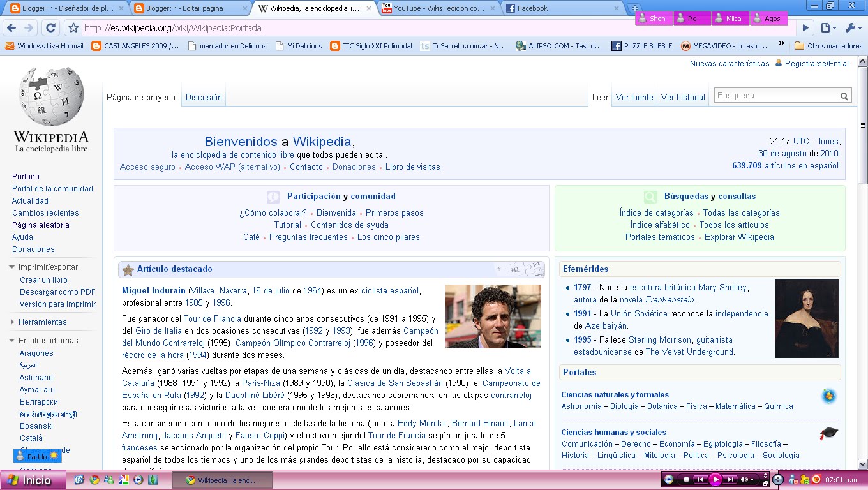Open a new tab with the plus button
This screenshot has width=868, height=490.
pyautogui.click(x=634, y=8)
